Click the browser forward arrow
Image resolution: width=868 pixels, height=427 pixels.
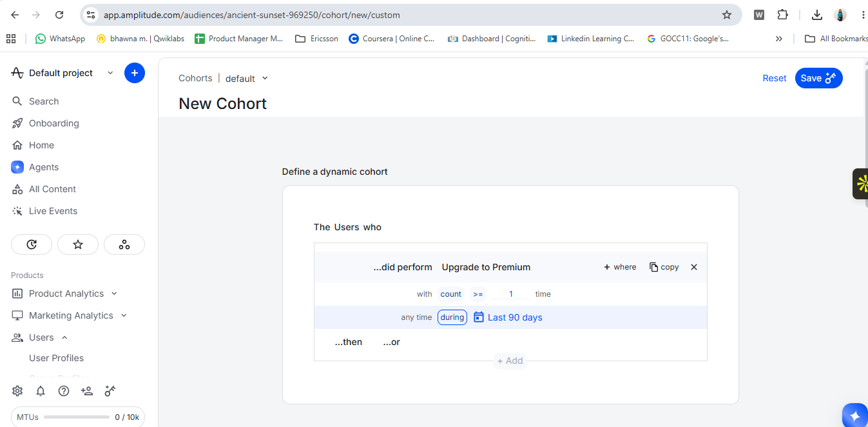click(36, 15)
